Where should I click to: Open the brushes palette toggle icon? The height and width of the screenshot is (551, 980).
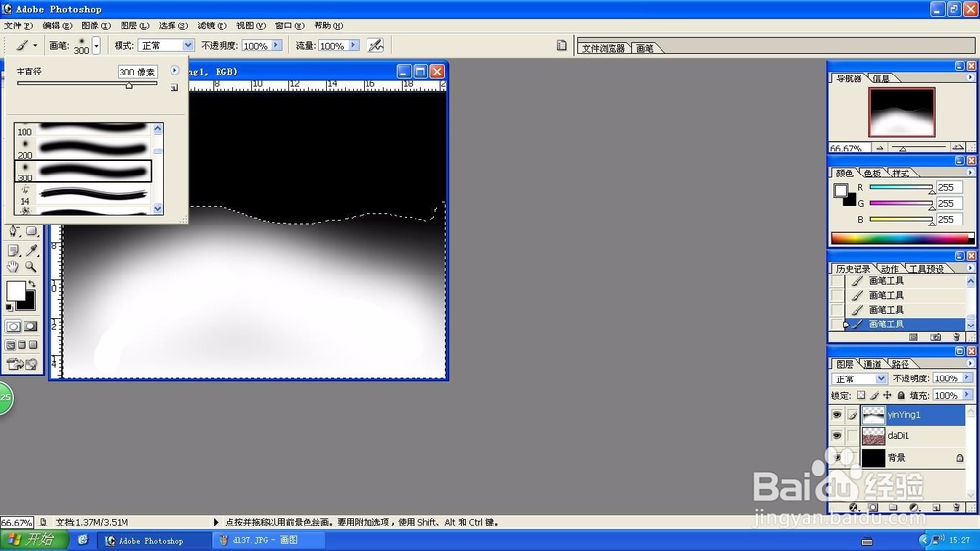(562, 46)
